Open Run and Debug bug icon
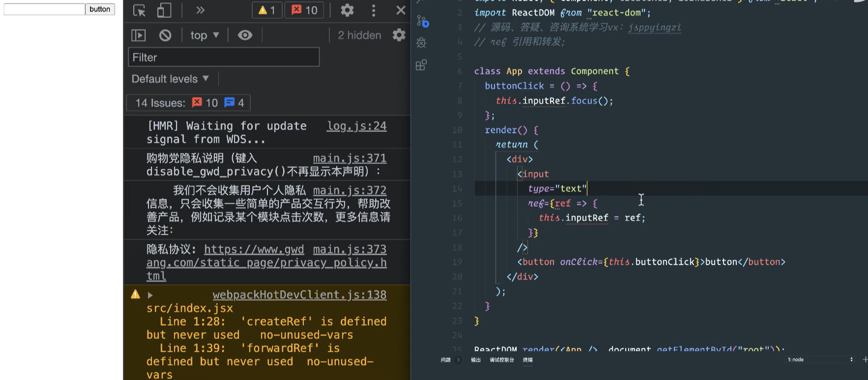The height and width of the screenshot is (380, 868). [421, 43]
